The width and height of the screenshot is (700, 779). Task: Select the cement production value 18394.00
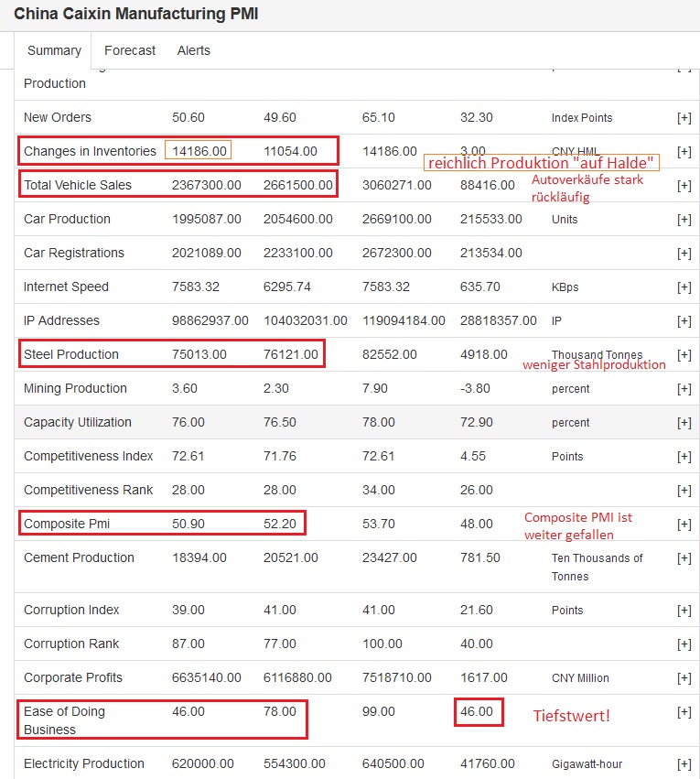click(x=199, y=557)
